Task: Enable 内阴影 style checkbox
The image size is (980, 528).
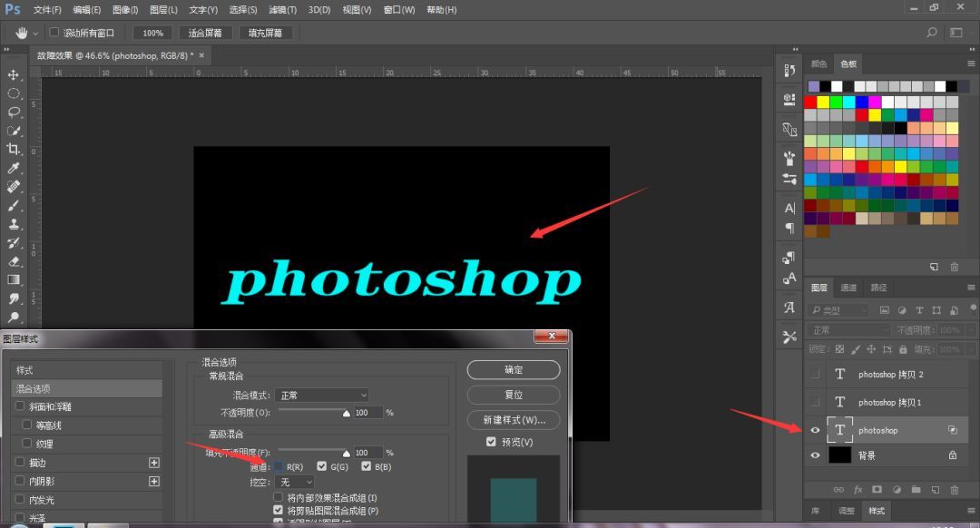Action: [x=20, y=481]
